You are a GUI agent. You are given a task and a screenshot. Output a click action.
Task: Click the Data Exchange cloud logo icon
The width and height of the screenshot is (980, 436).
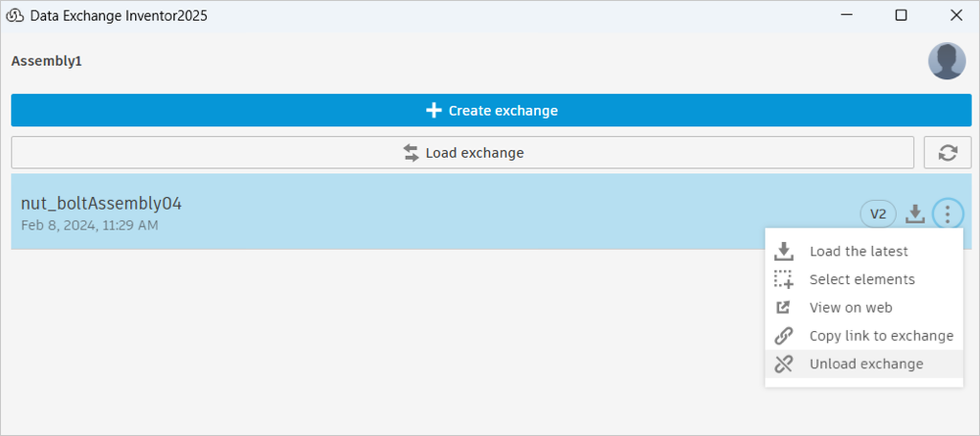tap(15, 16)
